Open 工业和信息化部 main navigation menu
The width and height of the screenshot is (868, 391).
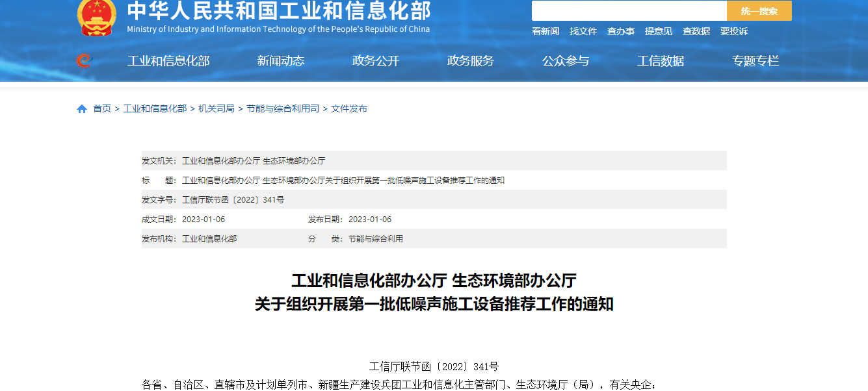point(168,61)
